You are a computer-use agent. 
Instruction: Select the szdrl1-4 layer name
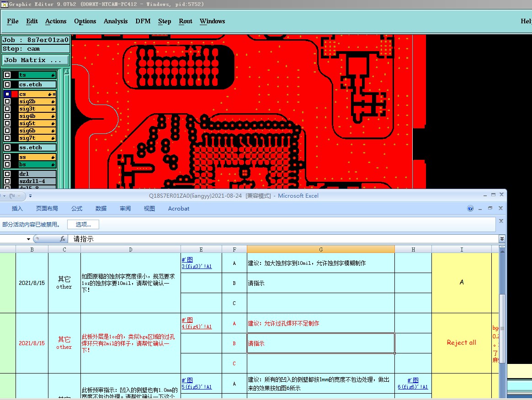coord(37,181)
